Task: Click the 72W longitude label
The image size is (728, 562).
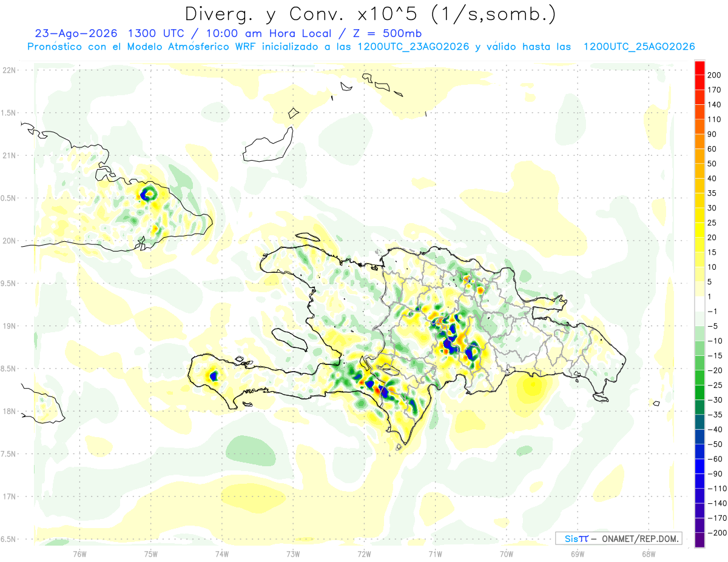Action: pyautogui.click(x=364, y=554)
